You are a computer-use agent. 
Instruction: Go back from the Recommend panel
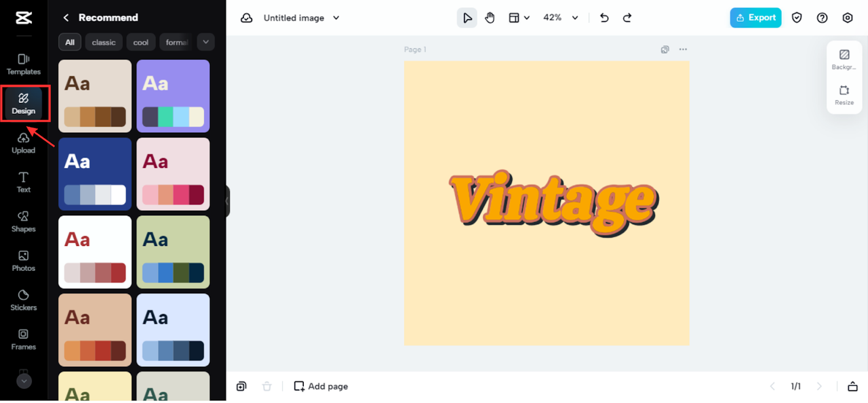coord(66,18)
